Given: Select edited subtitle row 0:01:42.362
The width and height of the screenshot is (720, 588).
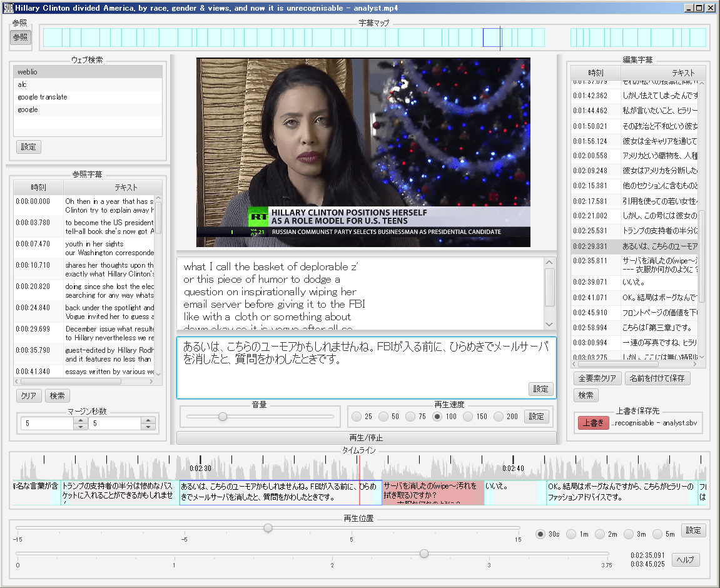Looking at the screenshot, I should pyautogui.click(x=634, y=96).
